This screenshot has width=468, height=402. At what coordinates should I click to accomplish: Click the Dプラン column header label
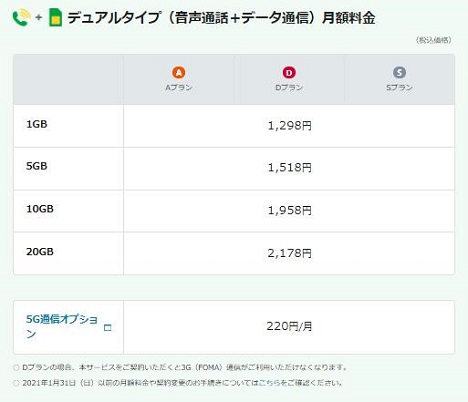(289, 88)
